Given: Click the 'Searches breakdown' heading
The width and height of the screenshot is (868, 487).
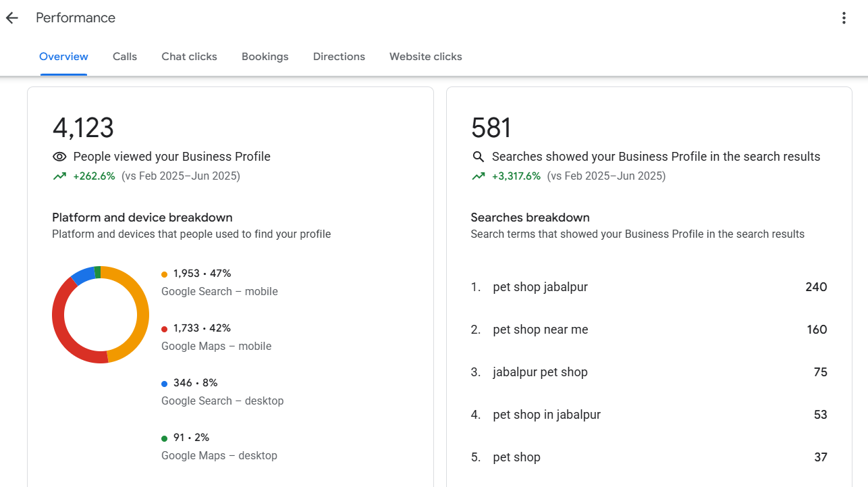Looking at the screenshot, I should tap(530, 217).
